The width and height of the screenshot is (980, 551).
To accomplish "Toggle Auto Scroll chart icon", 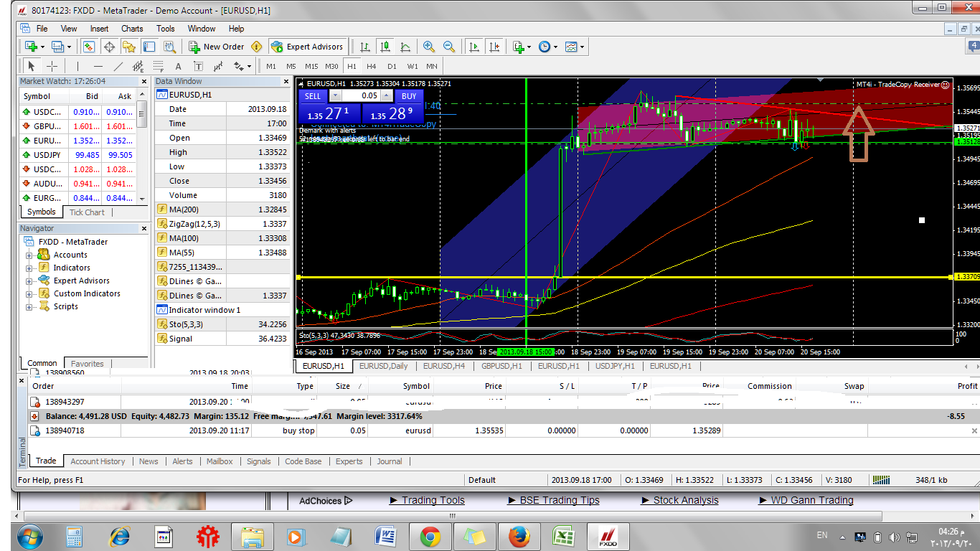I will pyautogui.click(x=473, y=47).
